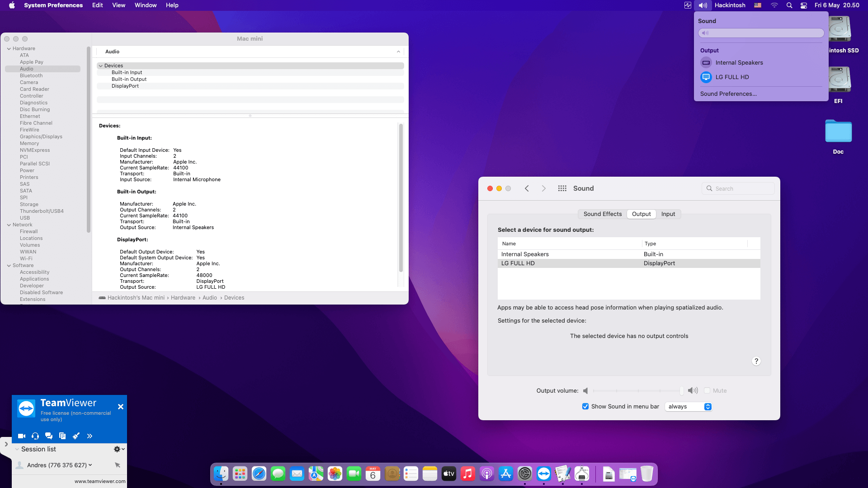Click TeamViewer video call icon

(x=21, y=436)
